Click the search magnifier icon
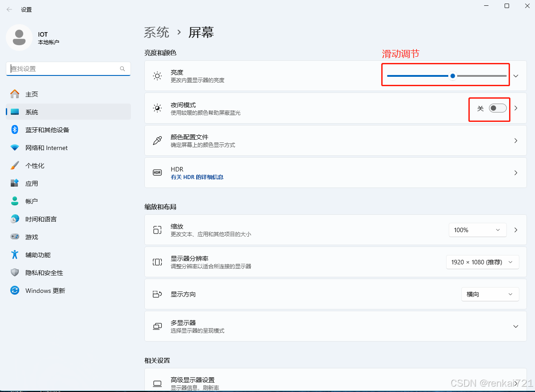Image resolution: width=535 pixels, height=392 pixels. pos(122,69)
